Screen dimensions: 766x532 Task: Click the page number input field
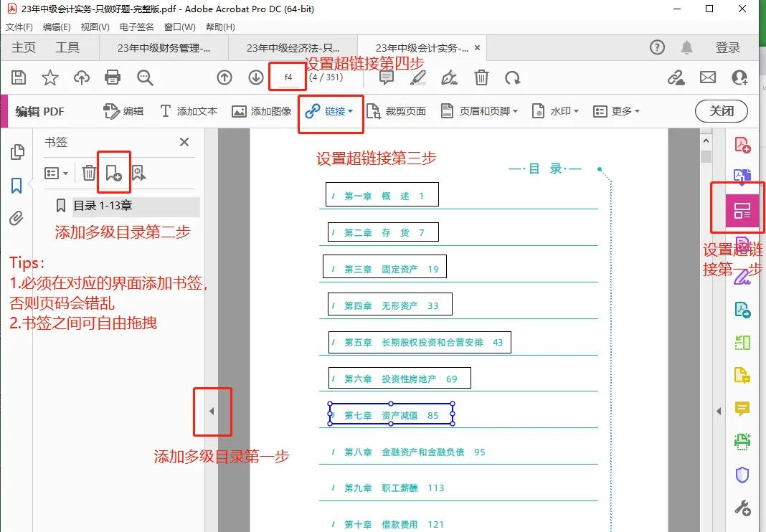[288, 77]
